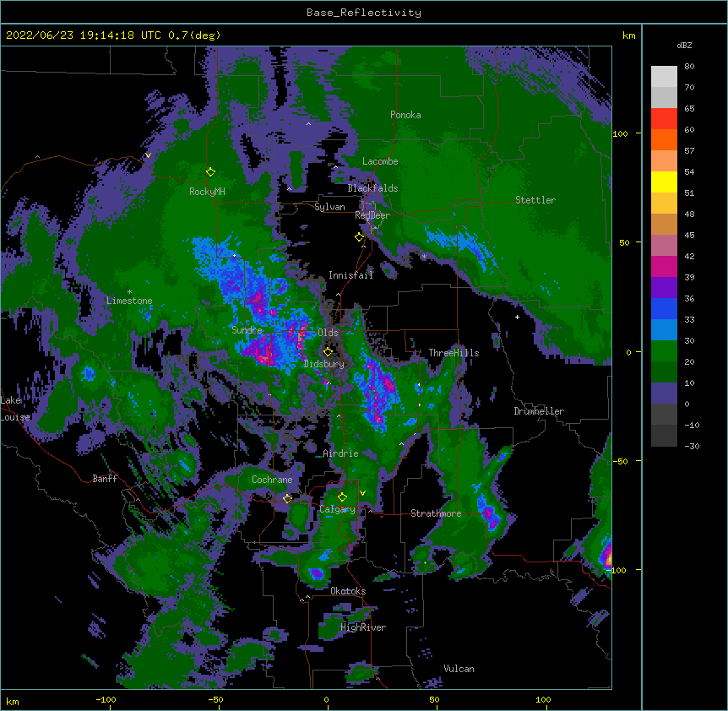
Task: Click the yellow station marker above Calgary label
Action: tap(342, 497)
